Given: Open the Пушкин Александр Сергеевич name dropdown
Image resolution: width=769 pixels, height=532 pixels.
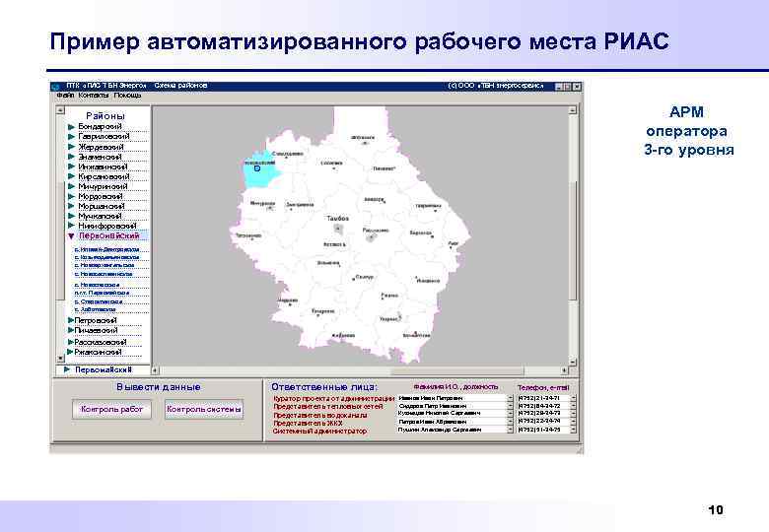Looking at the screenshot, I should pyautogui.click(x=510, y=430).
